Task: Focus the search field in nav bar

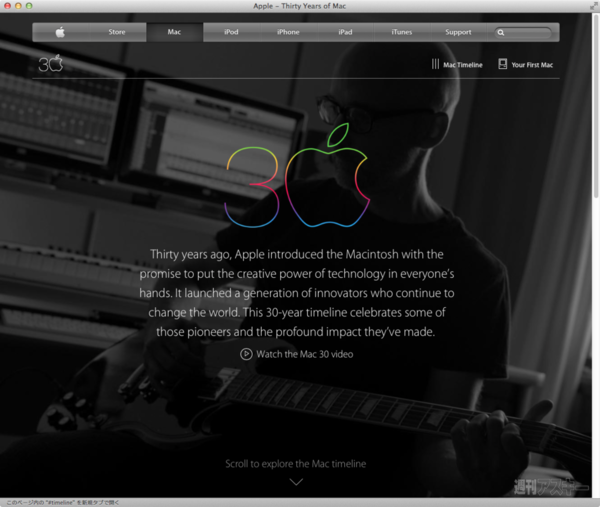Action: click(523, 33)
